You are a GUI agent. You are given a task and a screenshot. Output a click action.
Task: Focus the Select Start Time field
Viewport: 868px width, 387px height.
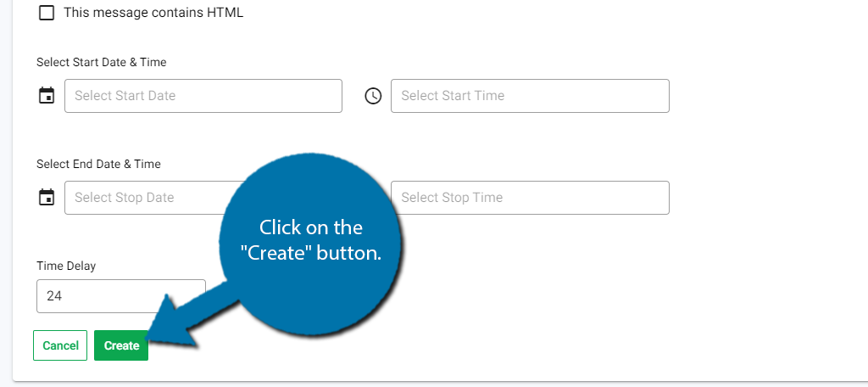(530, 96)
